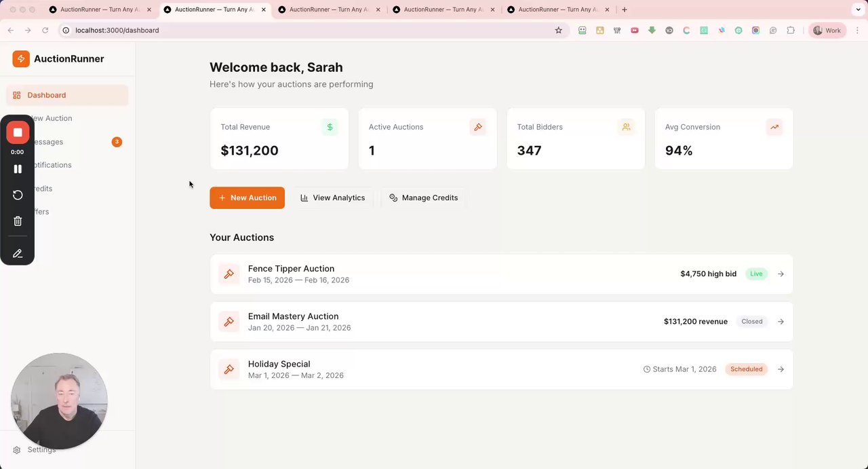868x469 pixels.
Task: Open a new browser tab
Action: [x=625, y=10]
